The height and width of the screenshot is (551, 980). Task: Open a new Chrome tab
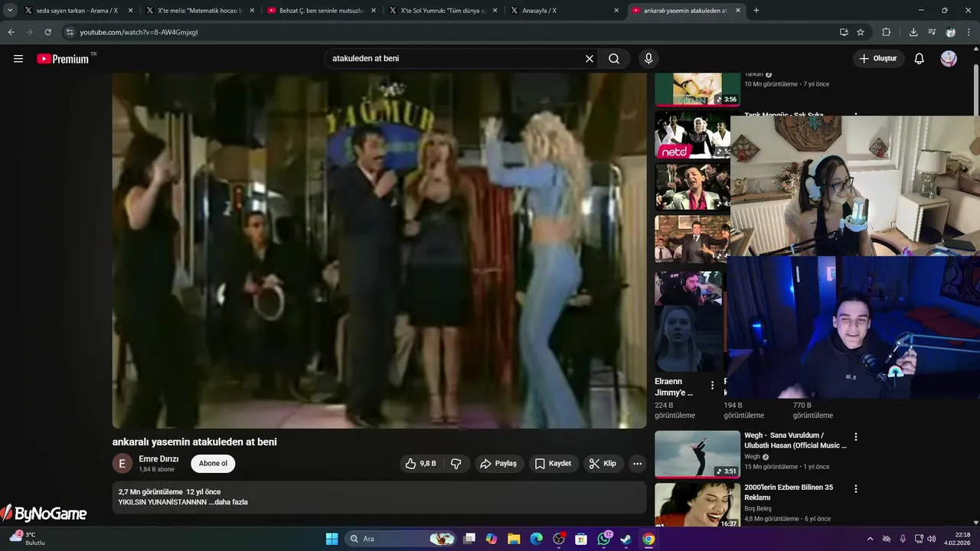756,11
